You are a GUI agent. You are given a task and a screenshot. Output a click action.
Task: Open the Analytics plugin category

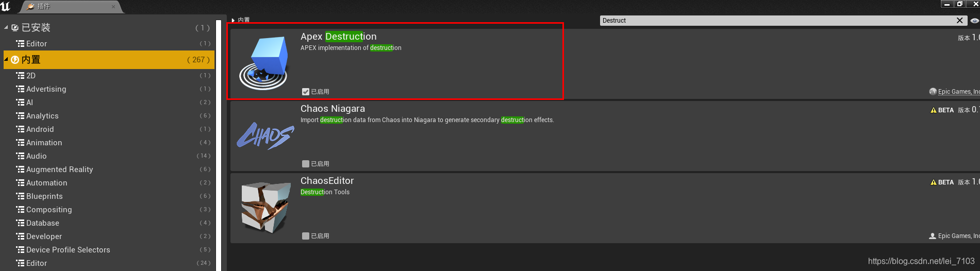[109, 116]
